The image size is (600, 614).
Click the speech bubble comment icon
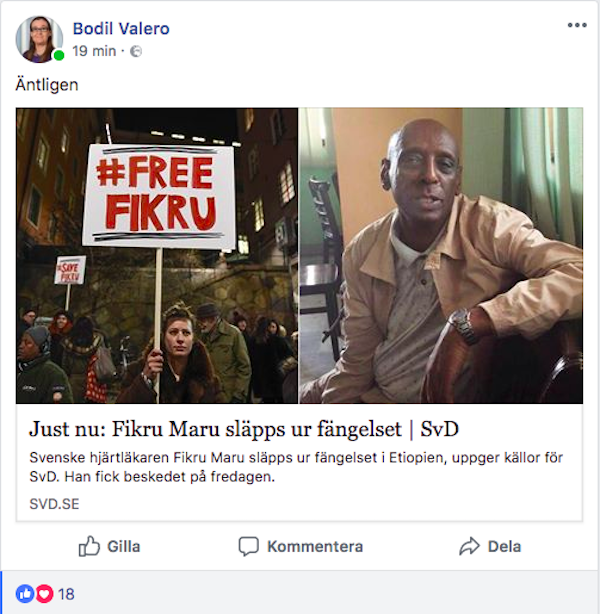249,546
